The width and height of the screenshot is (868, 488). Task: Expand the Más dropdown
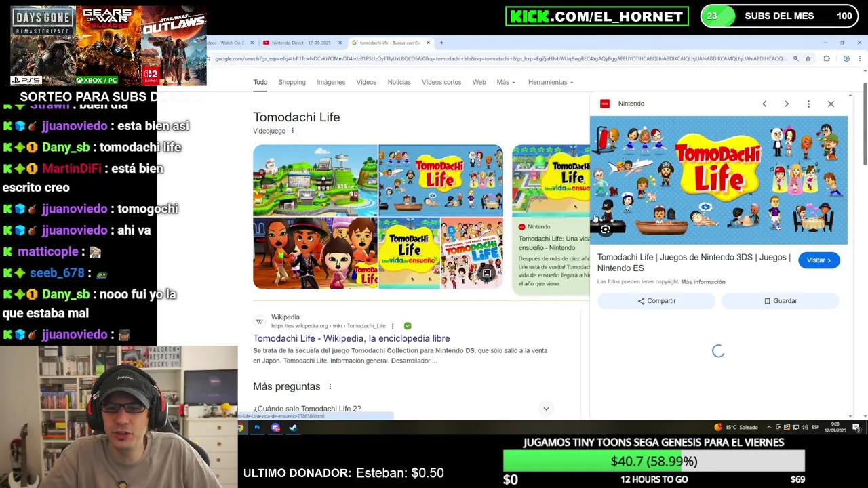click(506, 82)
